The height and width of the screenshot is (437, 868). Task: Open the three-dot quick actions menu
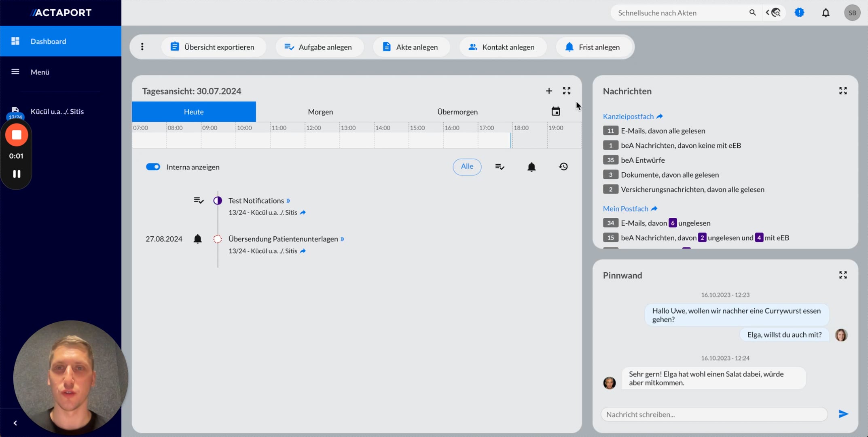[142, 47]
